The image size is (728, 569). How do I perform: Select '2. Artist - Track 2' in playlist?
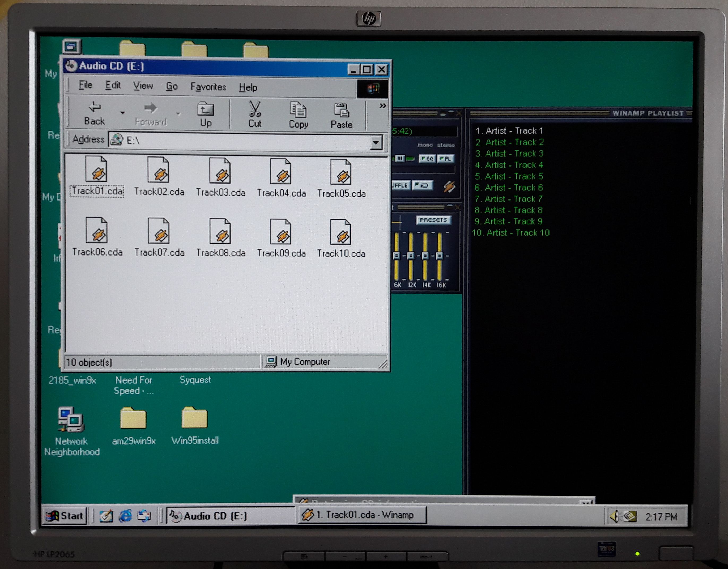click(x=509, y=142)
